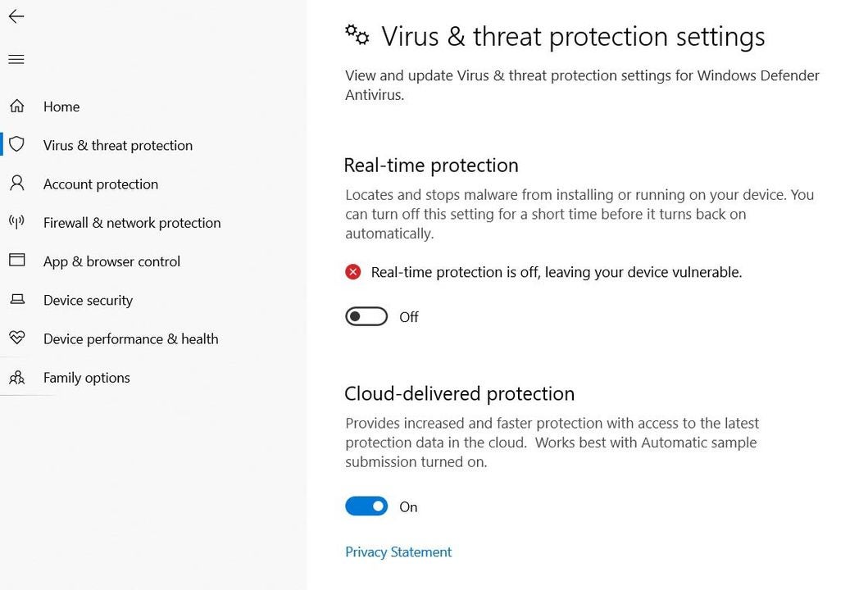Screen dimensions: 868x590
Task: Click the settings gears beside page title
Action: tap(357, 34)
